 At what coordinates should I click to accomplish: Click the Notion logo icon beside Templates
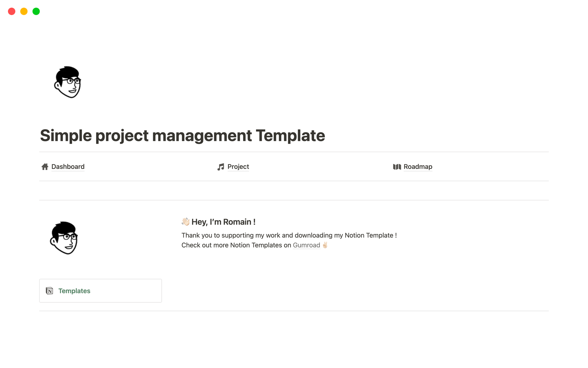click(x=49, y=291)
